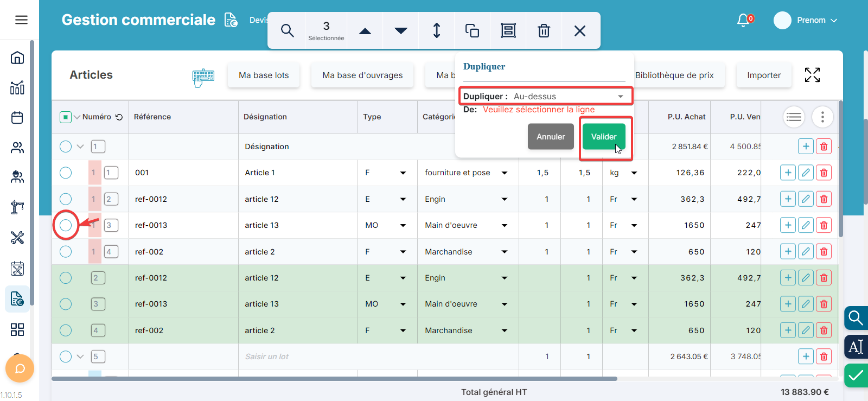Open Type dropdown for Article 1 row
868x401 pixels.
click(403, 173)
